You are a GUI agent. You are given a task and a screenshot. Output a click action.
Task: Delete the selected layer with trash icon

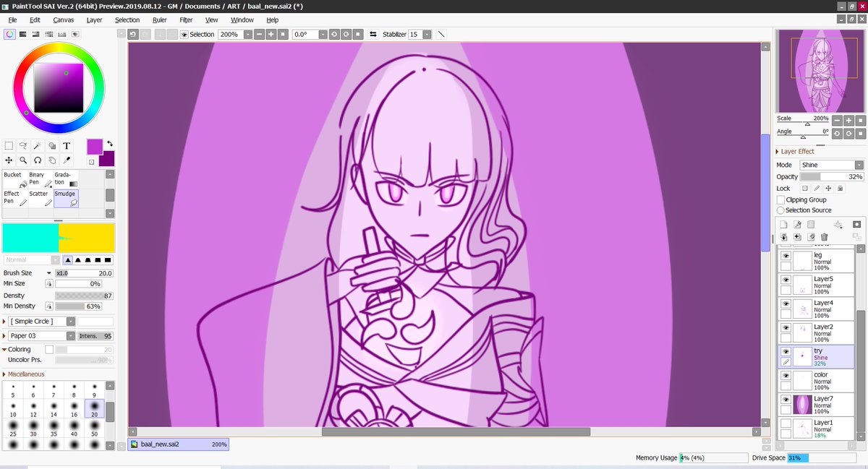pos(825,237)
